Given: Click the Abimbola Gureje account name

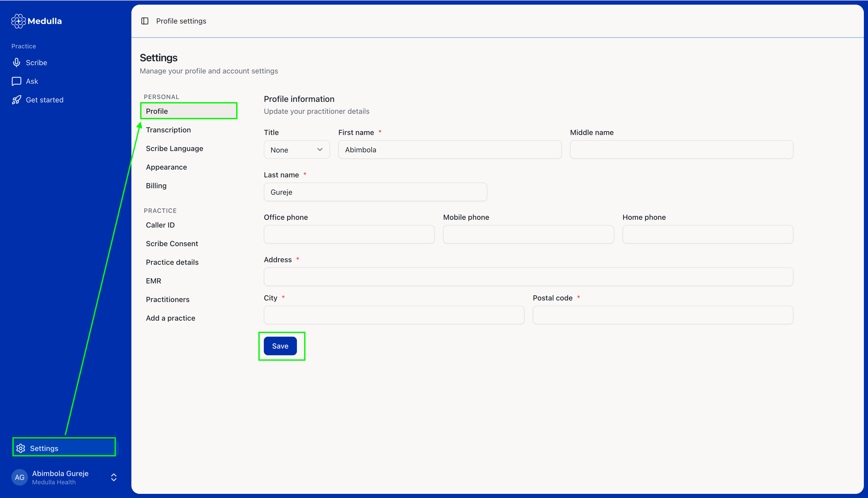Looking at the screenshot, I should point(60,473).
